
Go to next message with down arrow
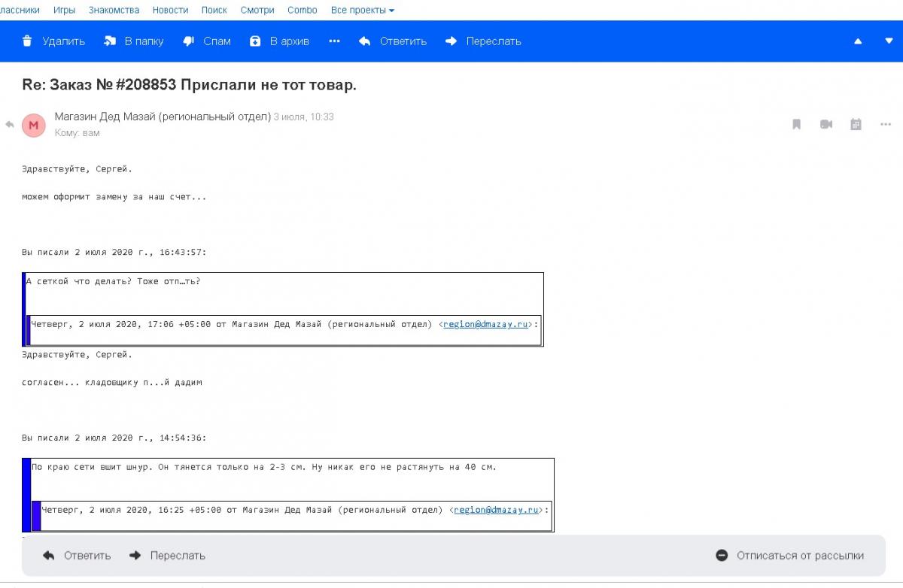(889, 41)
